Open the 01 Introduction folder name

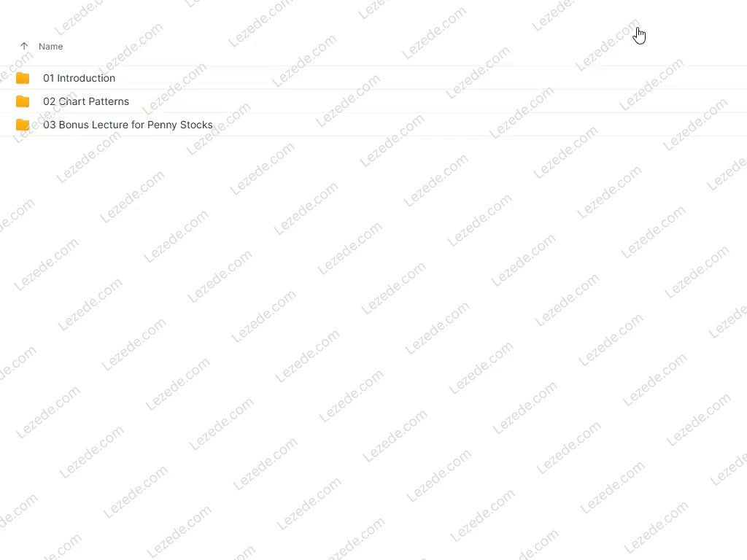[79, 78]
